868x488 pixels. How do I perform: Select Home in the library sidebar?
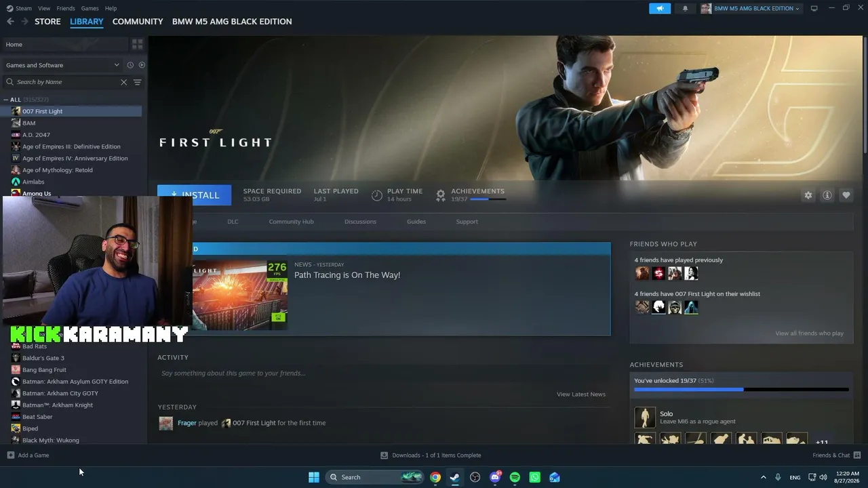66,44
